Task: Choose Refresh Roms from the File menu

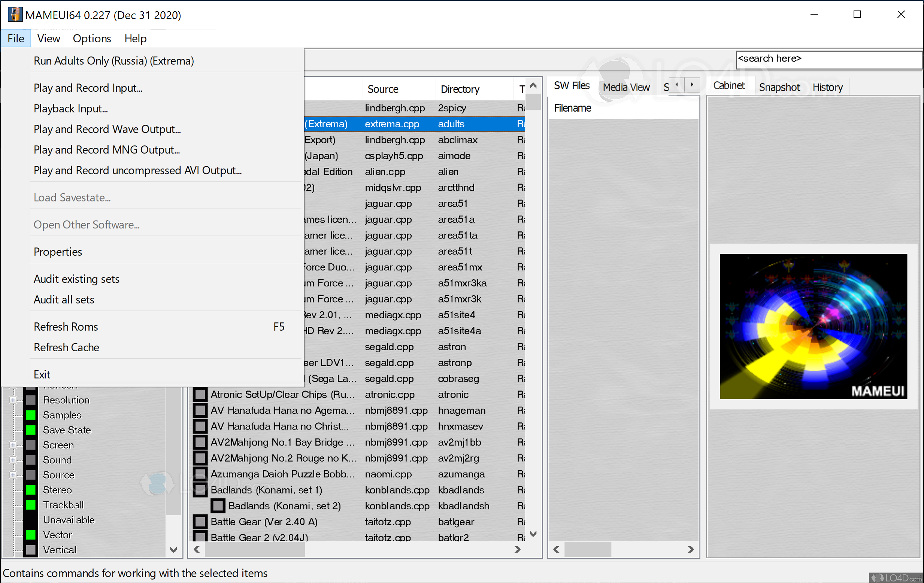Action: point(66,327)
